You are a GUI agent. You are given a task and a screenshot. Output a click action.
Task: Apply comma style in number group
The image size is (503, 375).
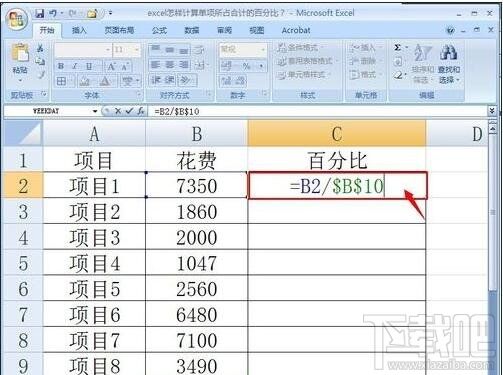coord(261,66)
